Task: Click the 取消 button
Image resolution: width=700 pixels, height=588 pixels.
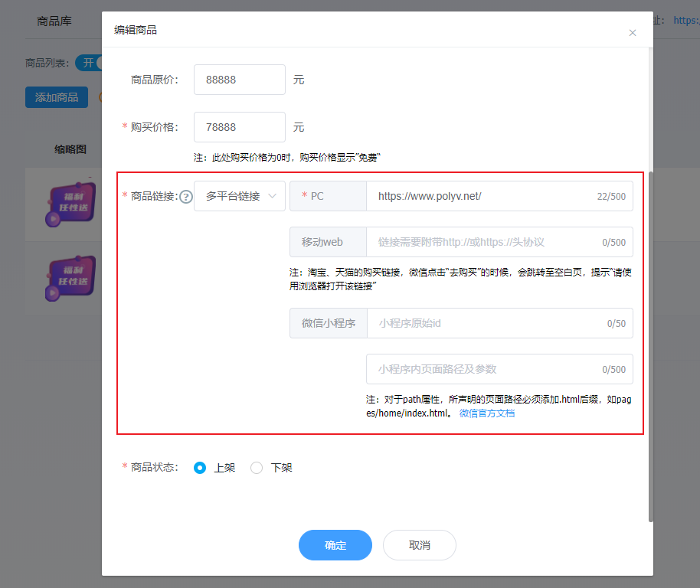Action: pos(420,545)
